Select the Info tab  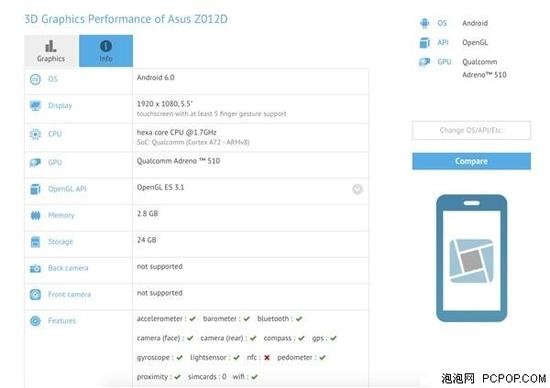coord(106,51)
